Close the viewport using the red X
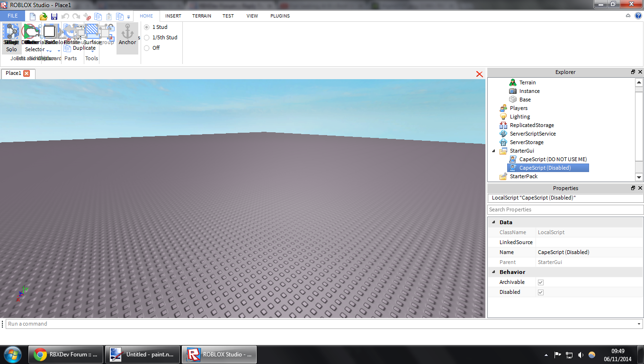This screenshot has width=644, height=364. coord(479,74)
